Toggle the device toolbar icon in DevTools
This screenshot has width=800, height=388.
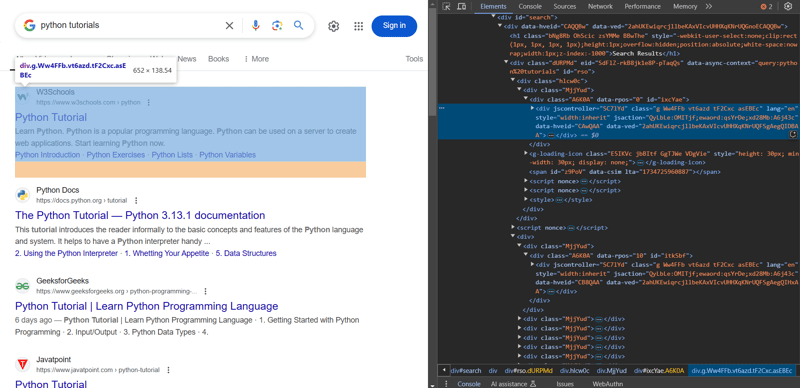(x=461, y=7)
